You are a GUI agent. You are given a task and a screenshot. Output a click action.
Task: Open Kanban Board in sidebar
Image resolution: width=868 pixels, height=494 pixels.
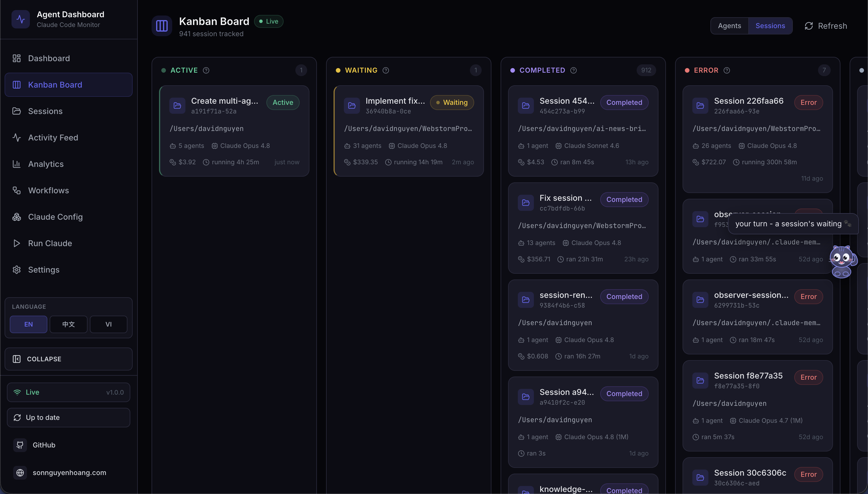click(69, 85)
